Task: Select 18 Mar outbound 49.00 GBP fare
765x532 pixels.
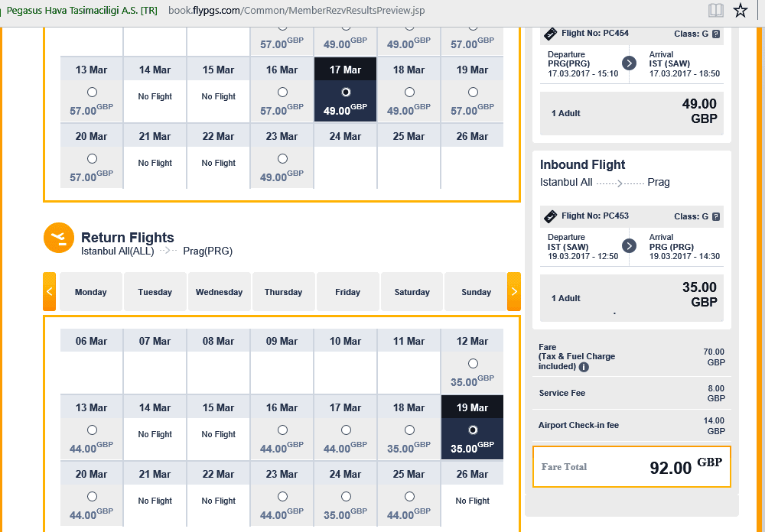Action: (x=409, y=92)
